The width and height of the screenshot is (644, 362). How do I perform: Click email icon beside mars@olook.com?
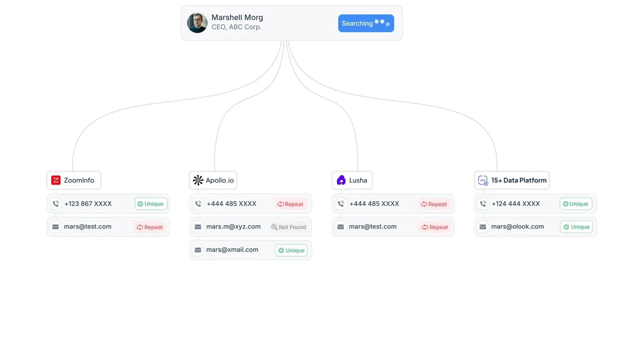click(x=483, y=227)
